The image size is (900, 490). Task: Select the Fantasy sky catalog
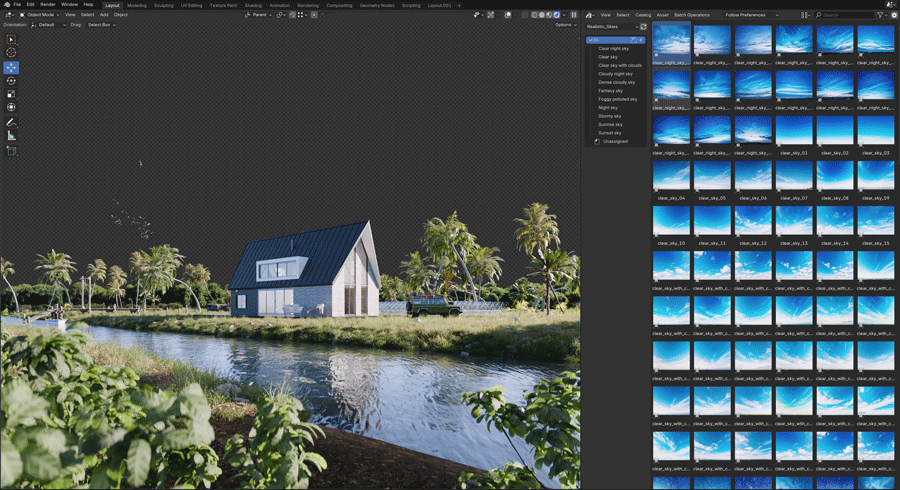point(611,91)
